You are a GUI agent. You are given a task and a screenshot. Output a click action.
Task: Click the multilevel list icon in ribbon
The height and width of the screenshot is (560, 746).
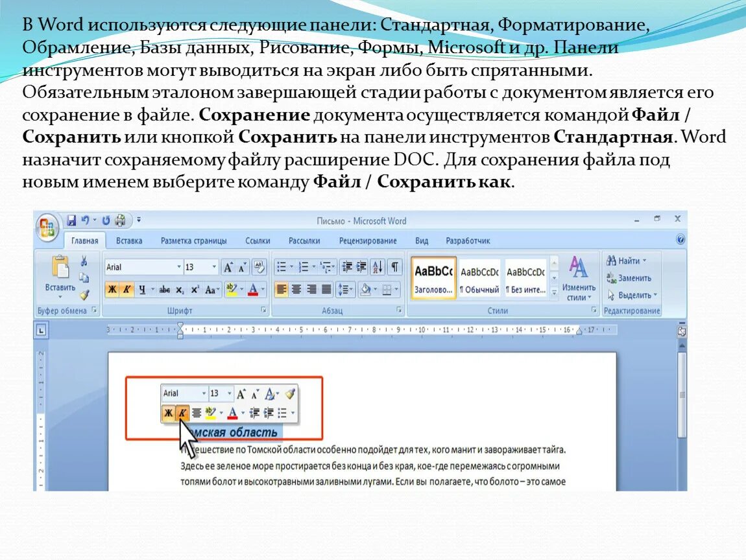[326, 267]
